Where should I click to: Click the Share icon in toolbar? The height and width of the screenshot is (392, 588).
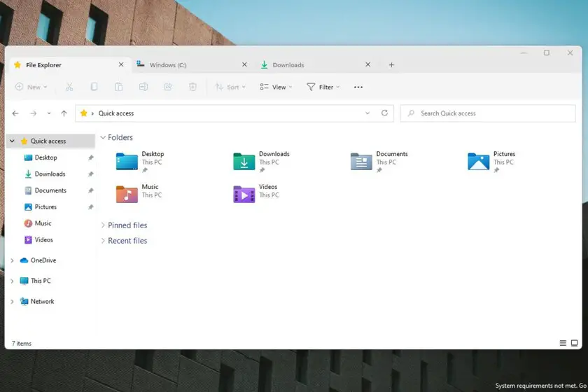[x=168, y=87]
